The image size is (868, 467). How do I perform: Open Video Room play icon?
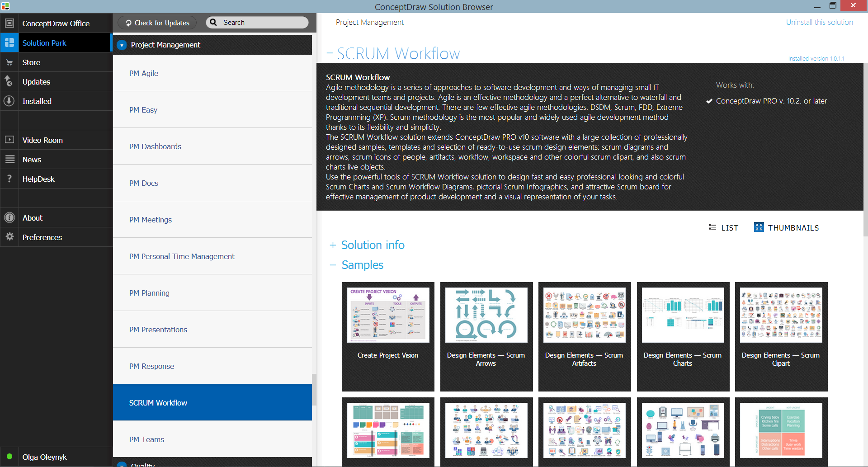(x=9, y=140)
